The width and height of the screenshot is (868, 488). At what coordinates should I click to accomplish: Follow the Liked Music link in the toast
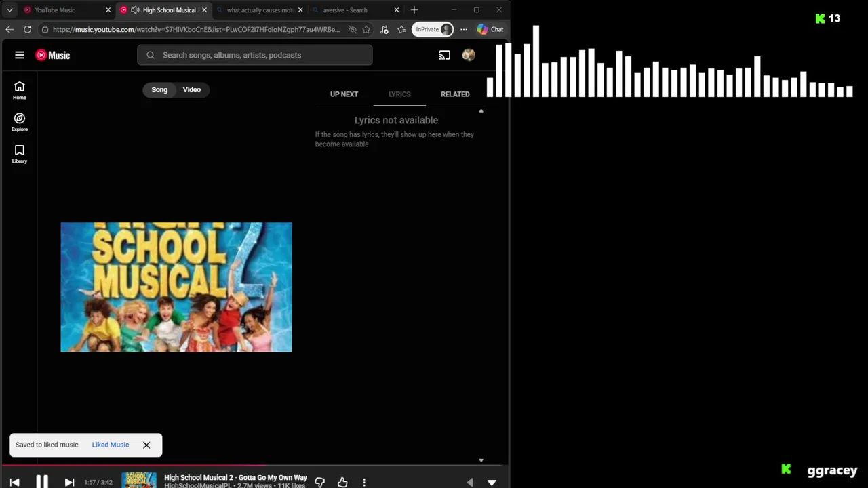click(x=111, y=445)
